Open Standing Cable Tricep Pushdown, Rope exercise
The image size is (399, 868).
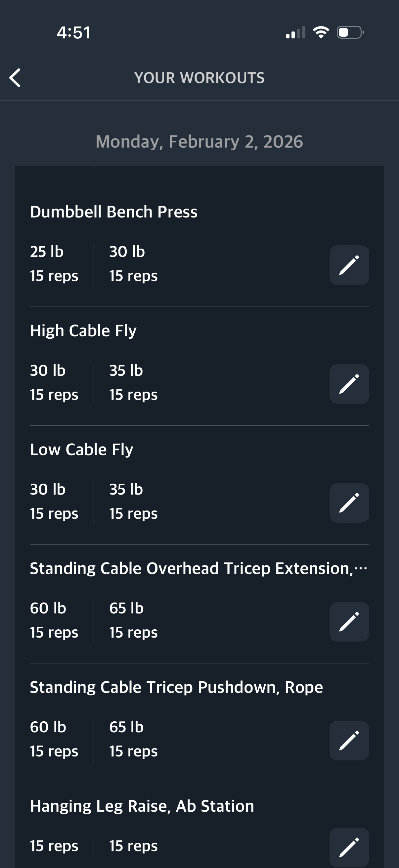click(x=176, y=687)
